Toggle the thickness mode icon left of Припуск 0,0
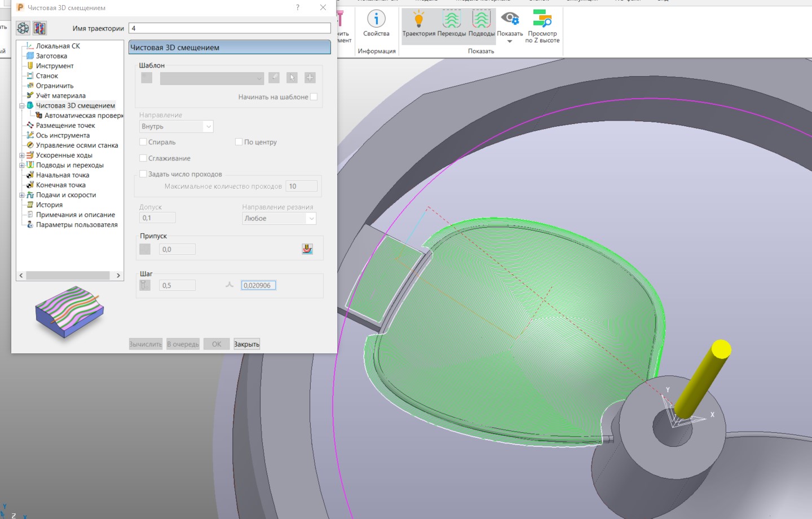This screenshot has width=812, height=519. pos(145,249)
